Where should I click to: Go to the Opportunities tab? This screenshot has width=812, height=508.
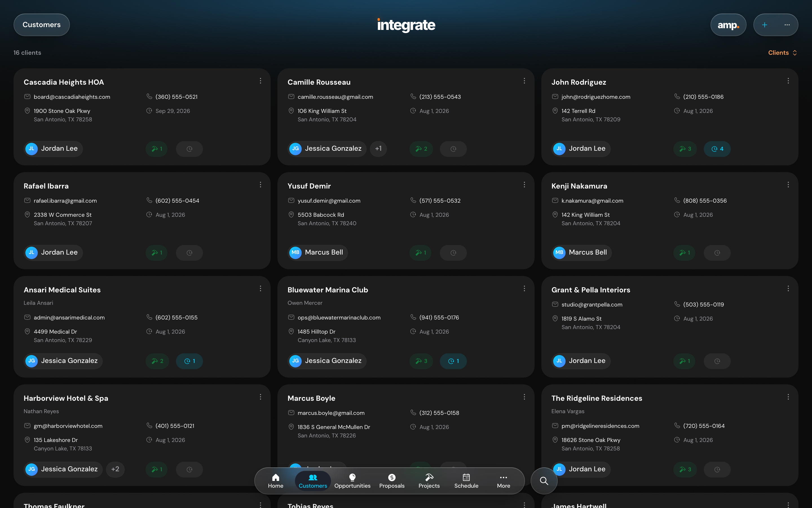click(x=352, y=481)
